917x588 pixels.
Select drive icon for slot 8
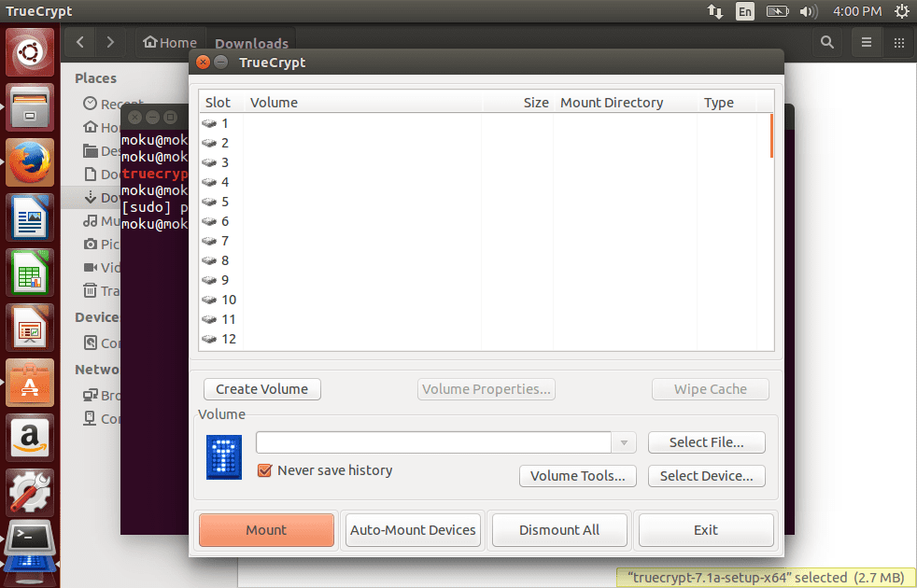point(209,260)
